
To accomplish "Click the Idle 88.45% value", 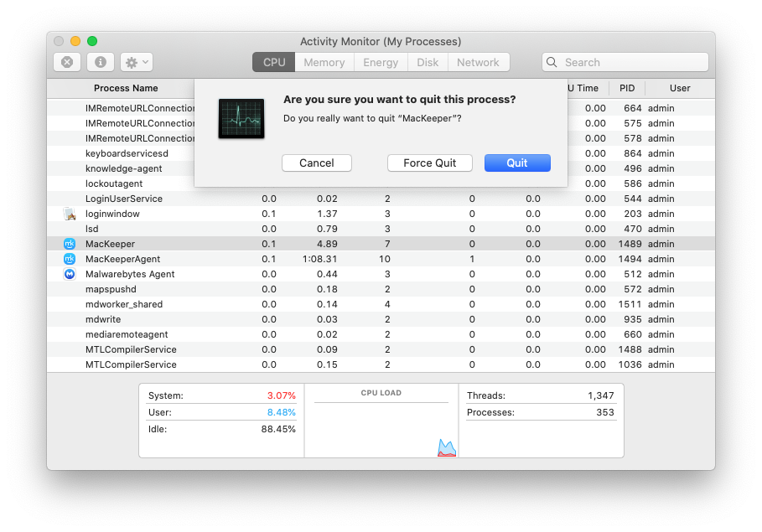I will pyautogui.click(x=278, y=429).
